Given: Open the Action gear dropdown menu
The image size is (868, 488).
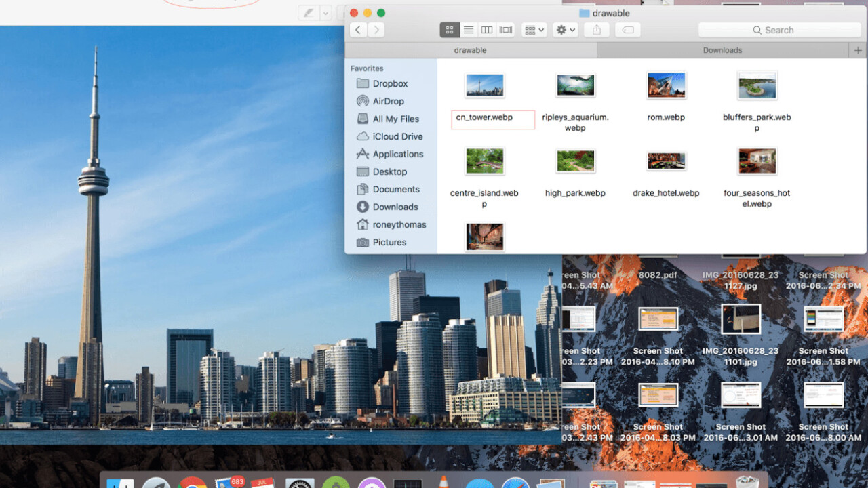Looking at the screenshot, I should coord(565,30).
